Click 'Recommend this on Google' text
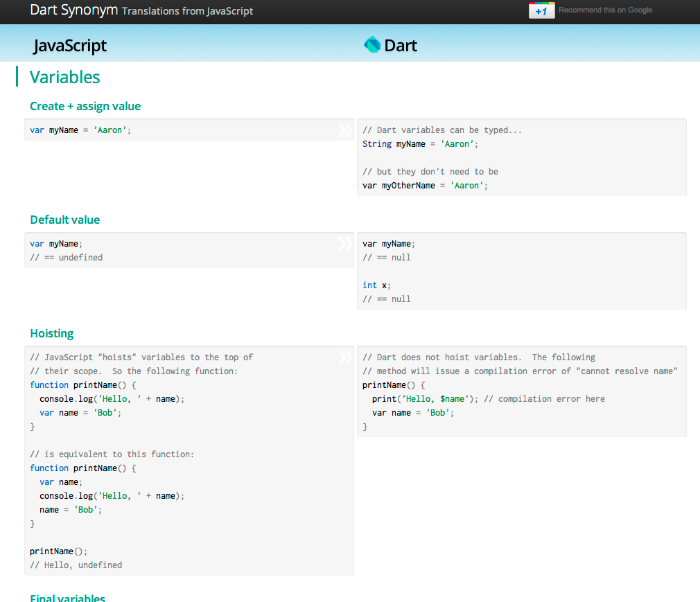Viewport: 700px width, 602px height. (x=605, y=10)
